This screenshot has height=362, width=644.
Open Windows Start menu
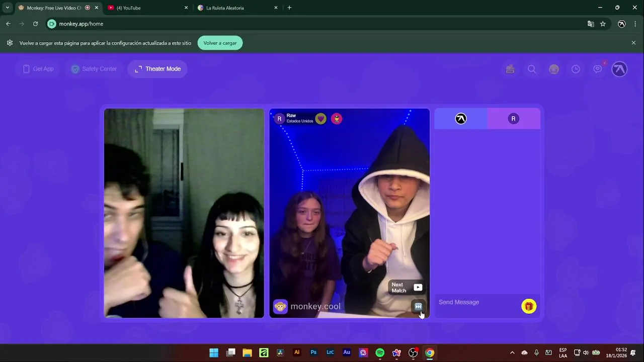214,352
